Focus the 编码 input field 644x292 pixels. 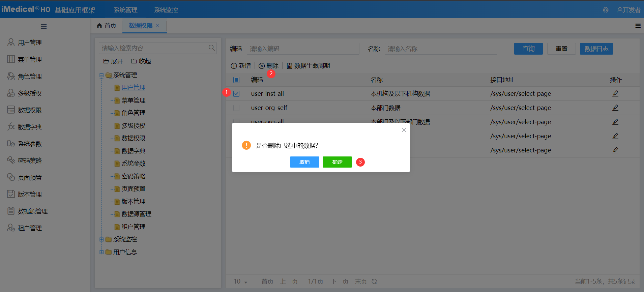[x=303, y=49]
